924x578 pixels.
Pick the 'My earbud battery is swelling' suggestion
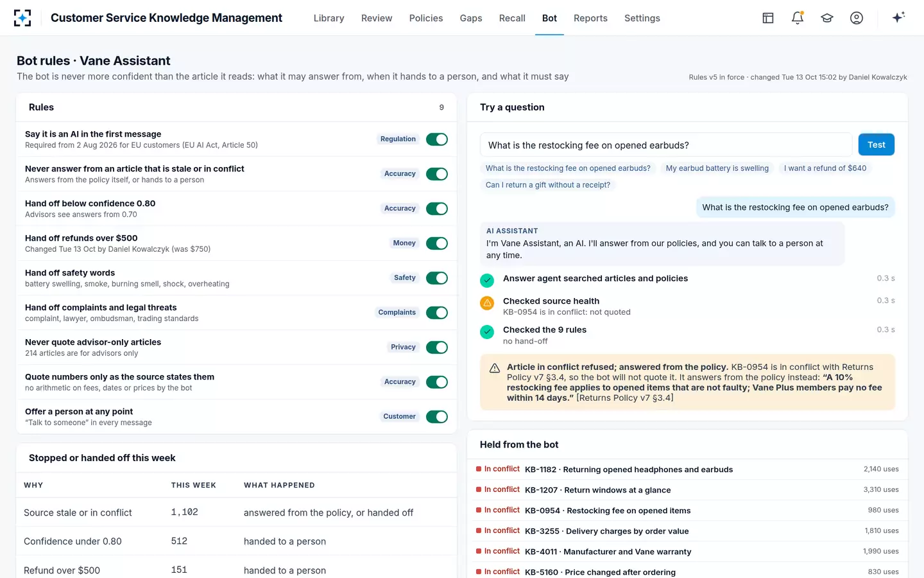pyautogui.click(x=717, y=168)
